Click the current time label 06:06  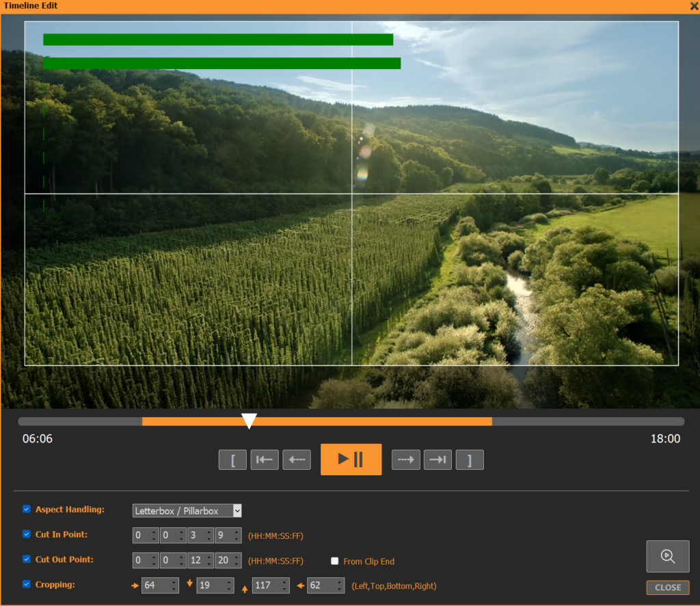point(38,438)
